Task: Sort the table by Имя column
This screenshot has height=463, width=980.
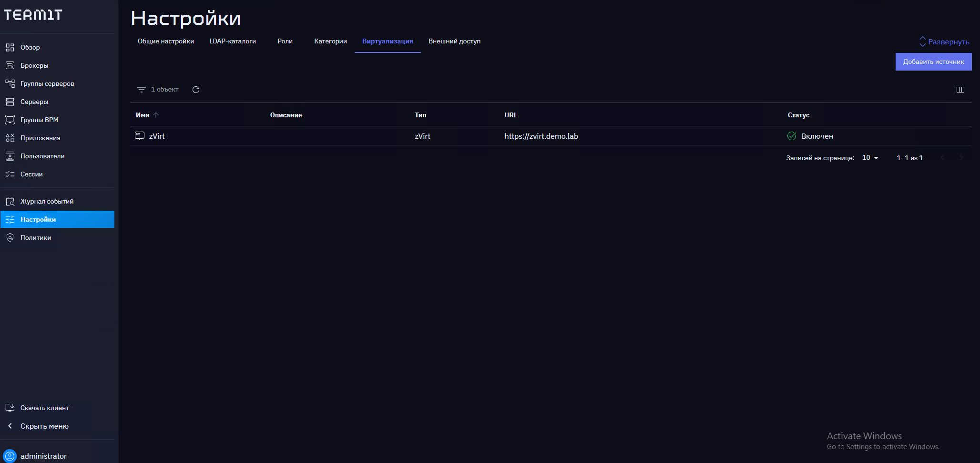Action: [x=143, y=115]
